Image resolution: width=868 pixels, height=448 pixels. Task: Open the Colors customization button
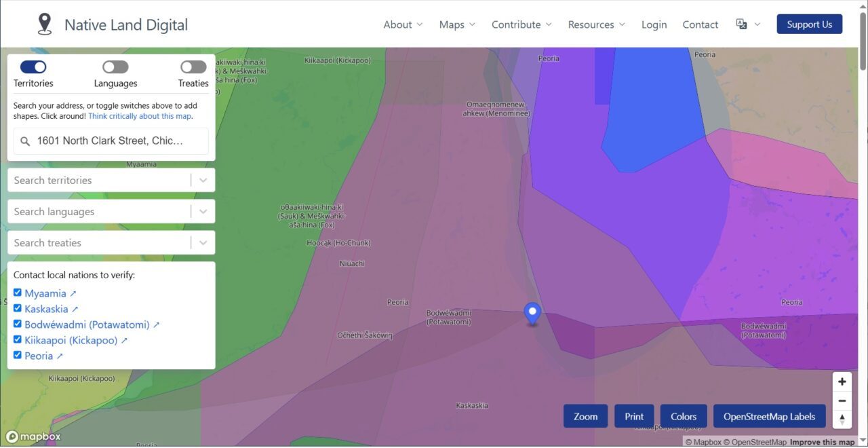pyautogui.click(x=683, y=415)
